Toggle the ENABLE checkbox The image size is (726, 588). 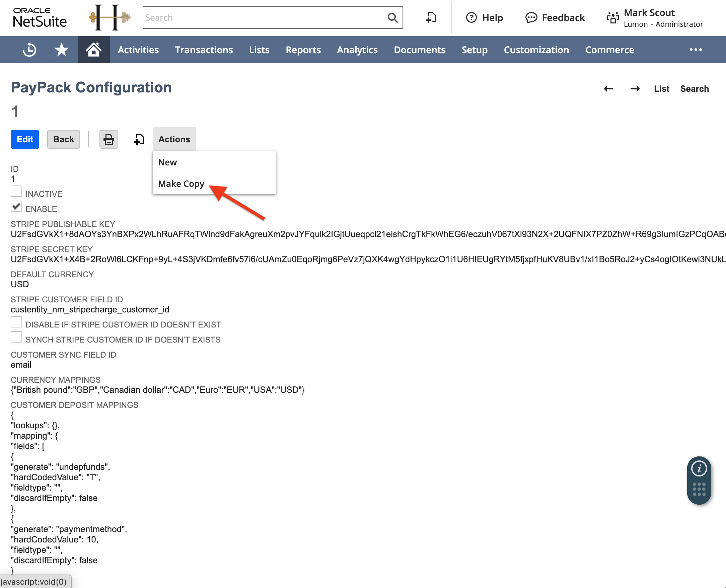[16, 206]
